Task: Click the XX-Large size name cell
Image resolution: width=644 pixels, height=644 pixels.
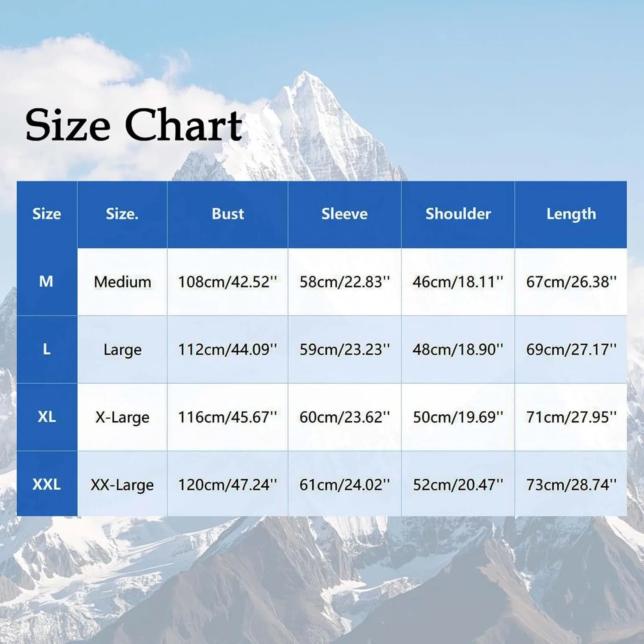Action: pyautogui.click(x=122, y=484)
